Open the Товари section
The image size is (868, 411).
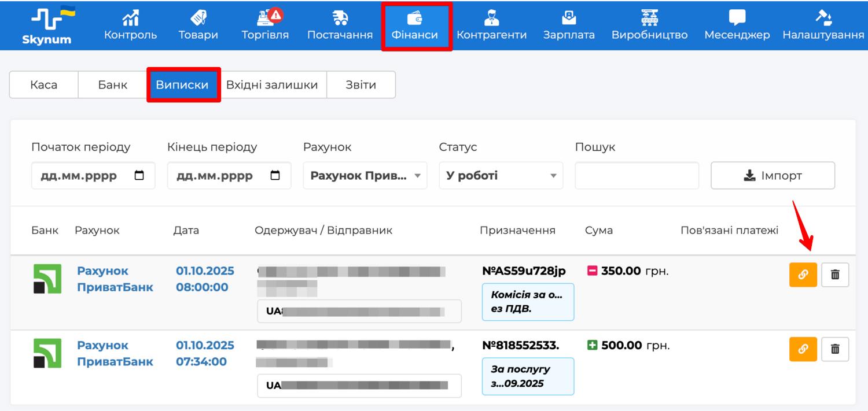point(198,25)
